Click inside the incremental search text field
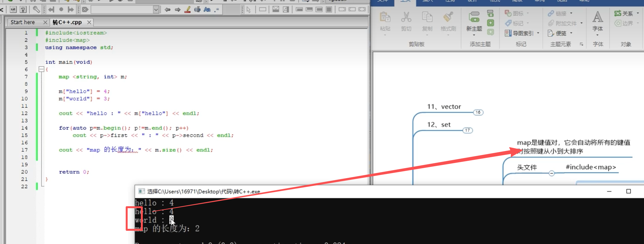 pyautogui.click(x=122, y=9)
